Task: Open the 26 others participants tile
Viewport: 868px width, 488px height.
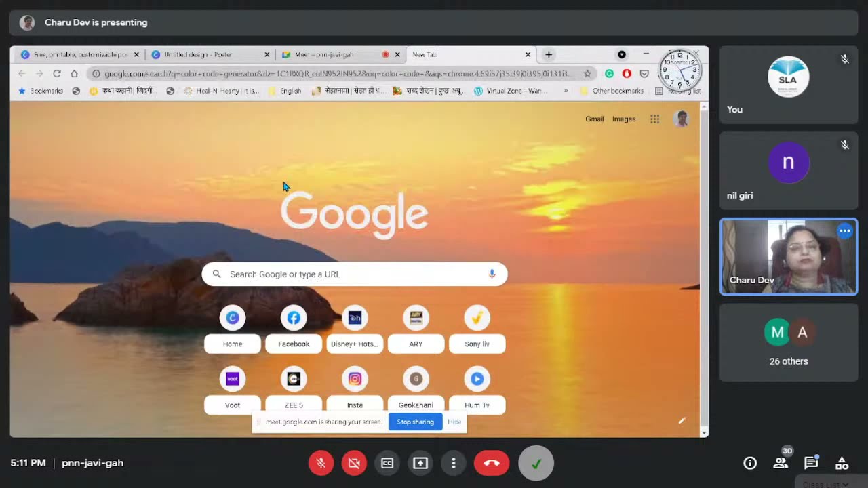Action: [789, 342]
